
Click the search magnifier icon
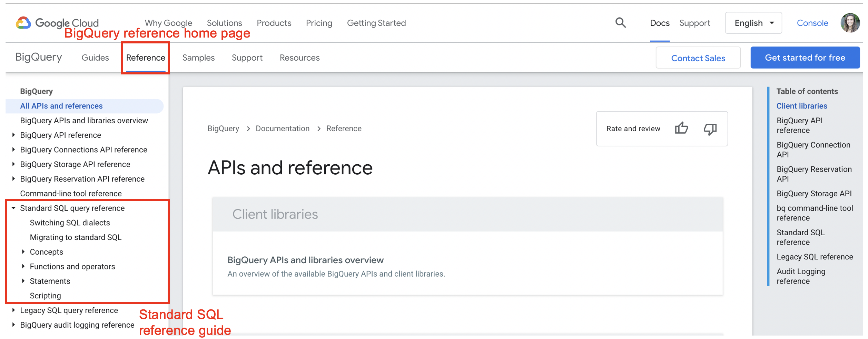click(x=620, y=23)
